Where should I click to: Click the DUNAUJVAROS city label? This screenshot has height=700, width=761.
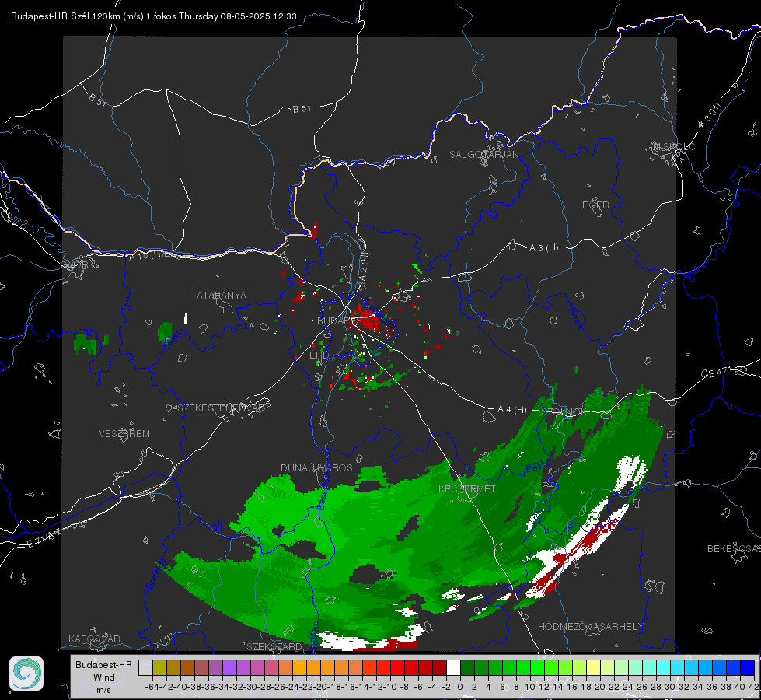point(316,467)
